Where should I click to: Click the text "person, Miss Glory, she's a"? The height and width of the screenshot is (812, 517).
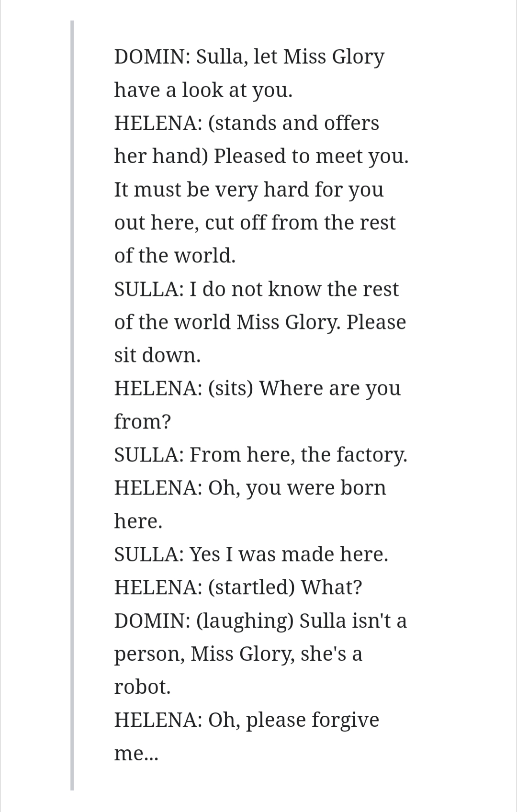(238, 654)
